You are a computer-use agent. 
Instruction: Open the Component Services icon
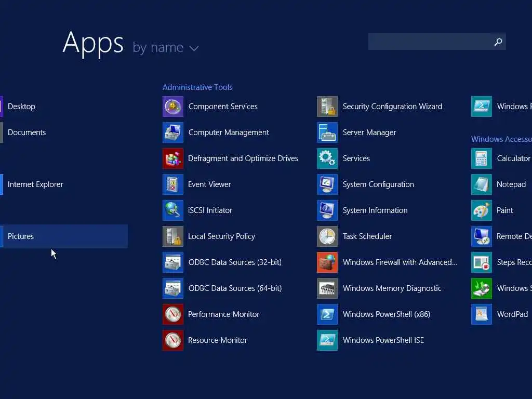(172, 107)
